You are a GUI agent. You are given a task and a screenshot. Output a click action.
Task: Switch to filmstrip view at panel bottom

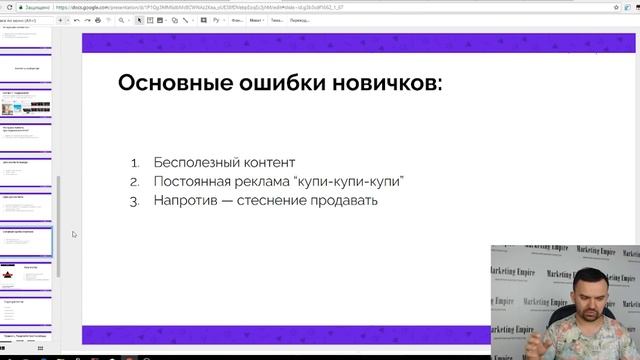pyautogui.click(x=2, y=348)
